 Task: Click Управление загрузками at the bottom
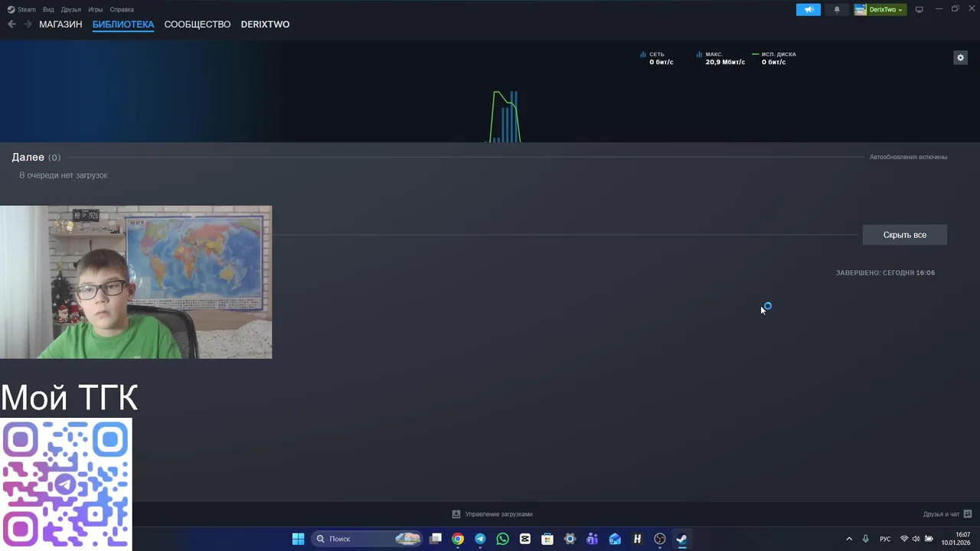coord(492,514)
